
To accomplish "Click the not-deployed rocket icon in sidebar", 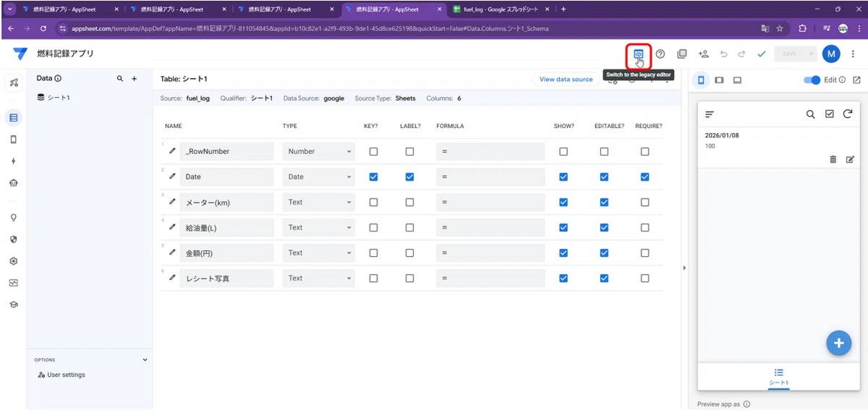I will [x=14, y=82].
